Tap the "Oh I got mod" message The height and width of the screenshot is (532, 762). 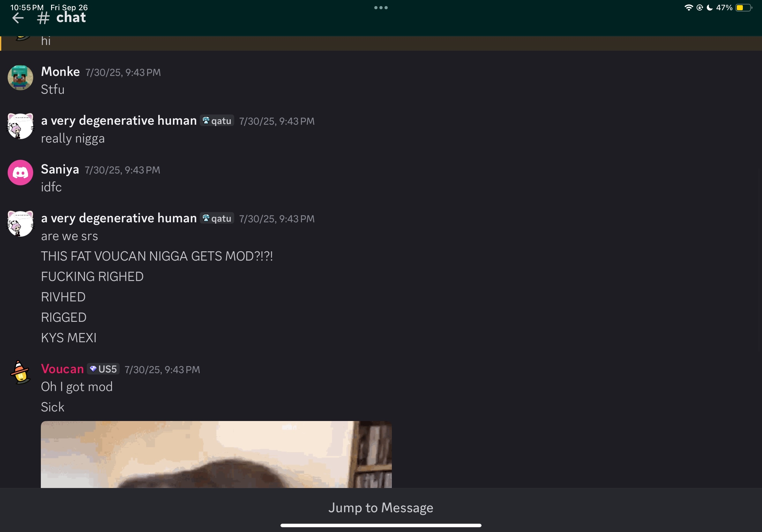77,387
